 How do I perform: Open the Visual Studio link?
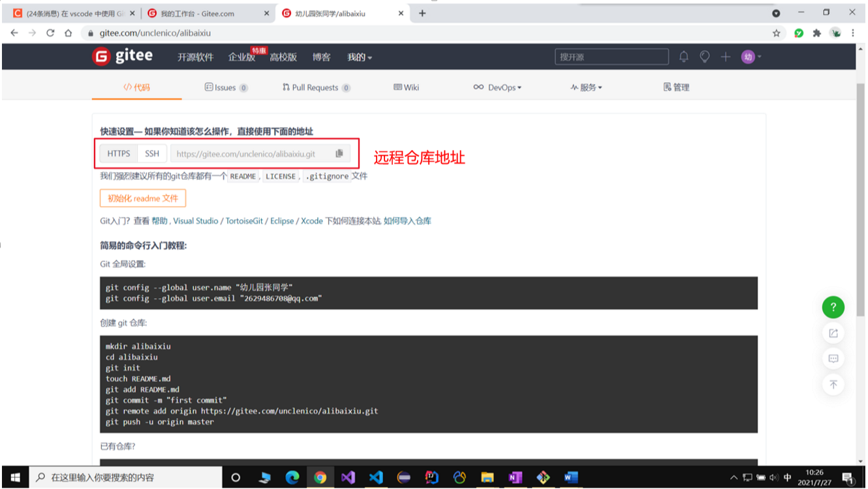coord(196,221)
